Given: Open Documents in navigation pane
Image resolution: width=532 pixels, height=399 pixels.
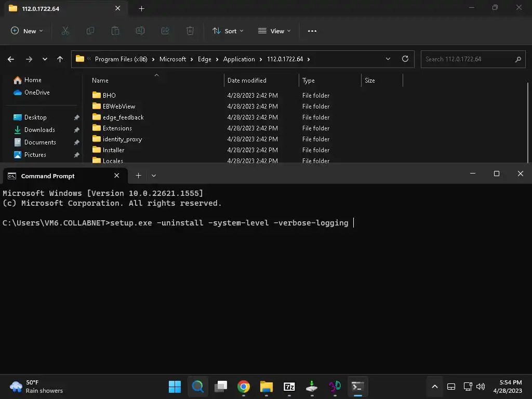Looking at the screenshot, I should (x=35, y=142).
